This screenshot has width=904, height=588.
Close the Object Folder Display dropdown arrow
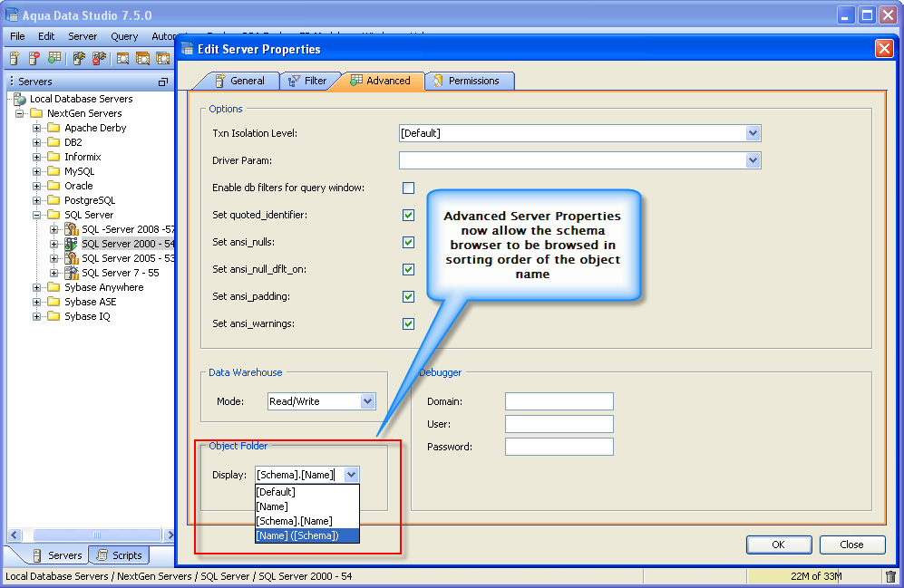351,475
